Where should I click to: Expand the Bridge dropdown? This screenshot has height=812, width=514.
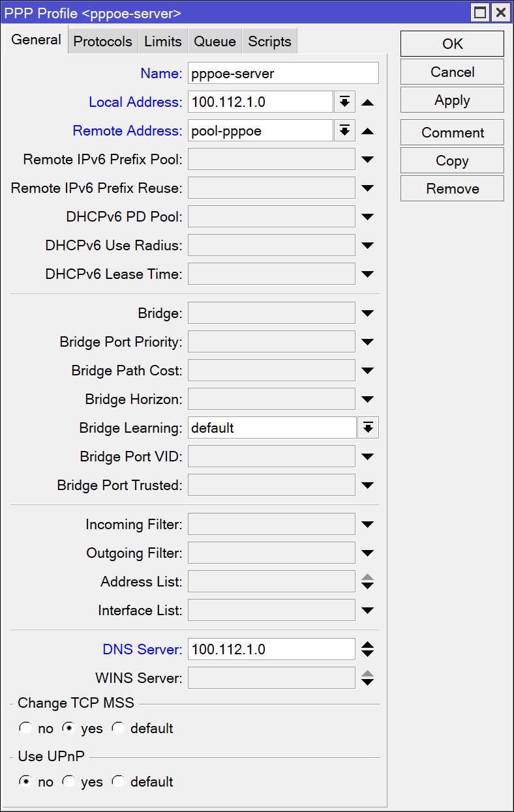pos(367,313)
